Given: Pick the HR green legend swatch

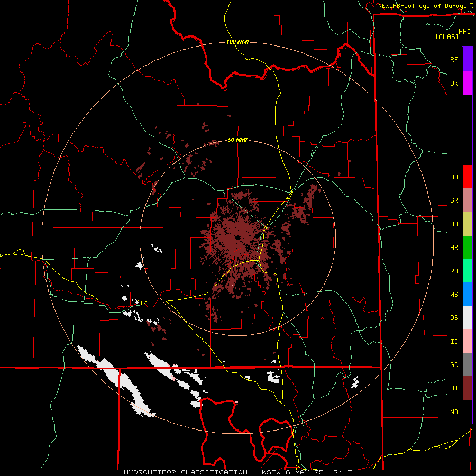Looking at the screenshot, I should pyautogui.click(x=467, y=247).
